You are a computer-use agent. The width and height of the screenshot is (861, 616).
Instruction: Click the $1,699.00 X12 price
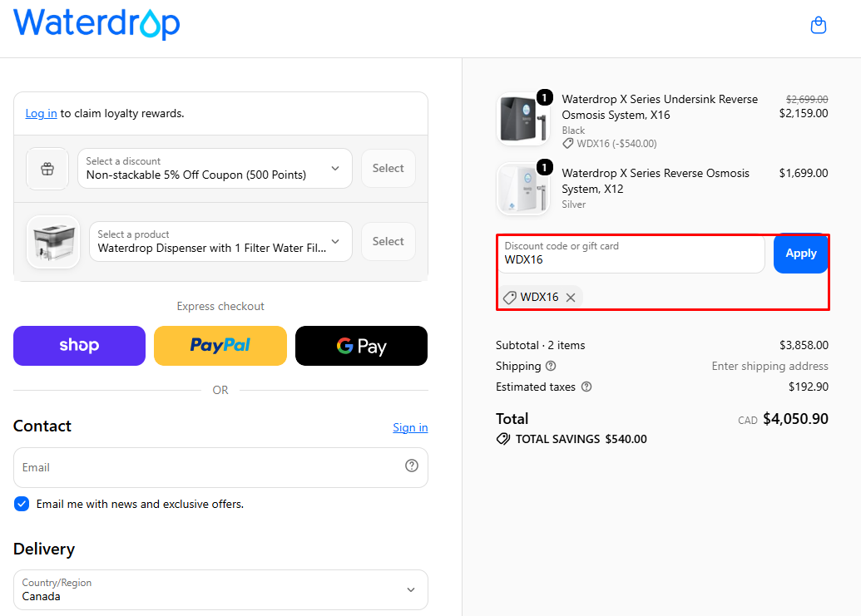coord(804,173)
